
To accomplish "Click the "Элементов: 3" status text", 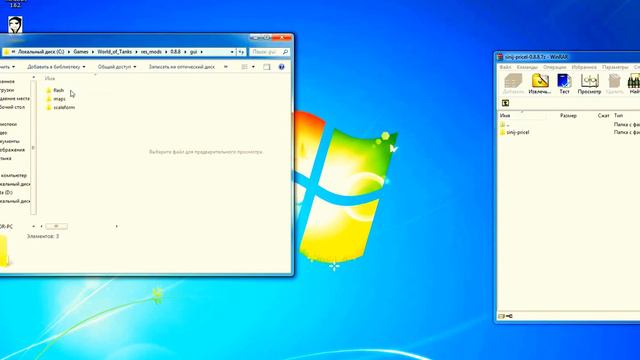I will pyautogui.click(x=43, y=236).
